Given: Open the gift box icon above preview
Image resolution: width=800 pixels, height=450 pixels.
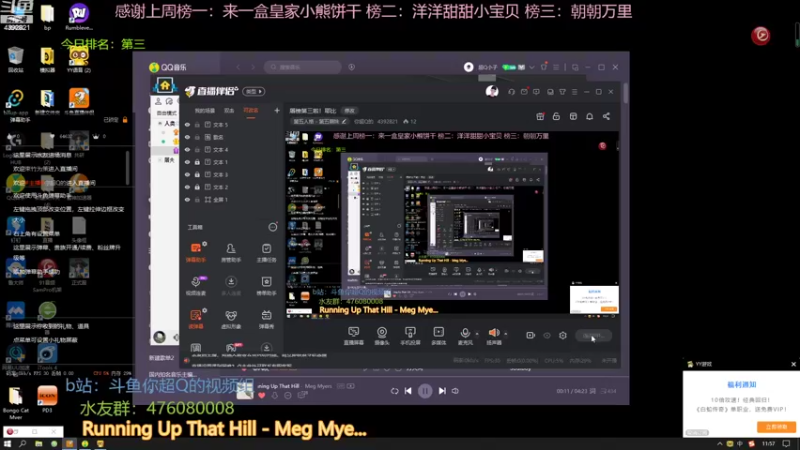Looking at the screenshot, I should pyautogui.click(x=540, y=116).
